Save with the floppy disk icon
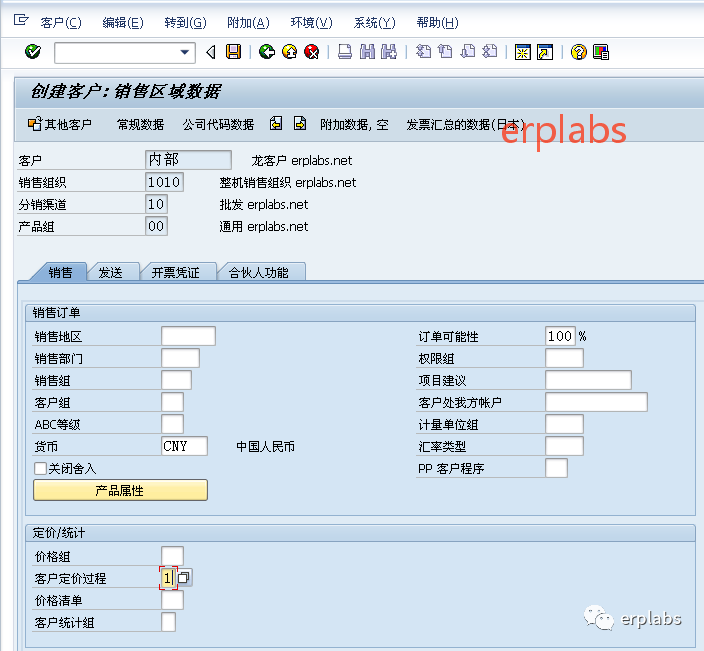 (x=233, y=52)
